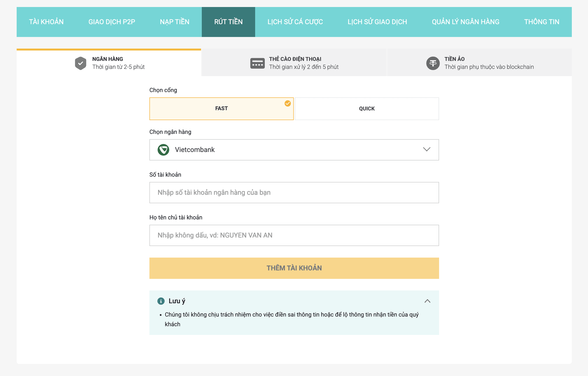Screen dimensions: 588x376
Task: Click the Lưu ý heading text
Action: (x=177, y=301)
